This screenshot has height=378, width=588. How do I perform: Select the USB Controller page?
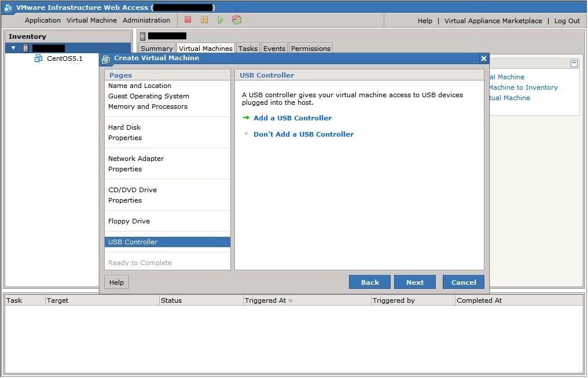click(x=167, y=242)
